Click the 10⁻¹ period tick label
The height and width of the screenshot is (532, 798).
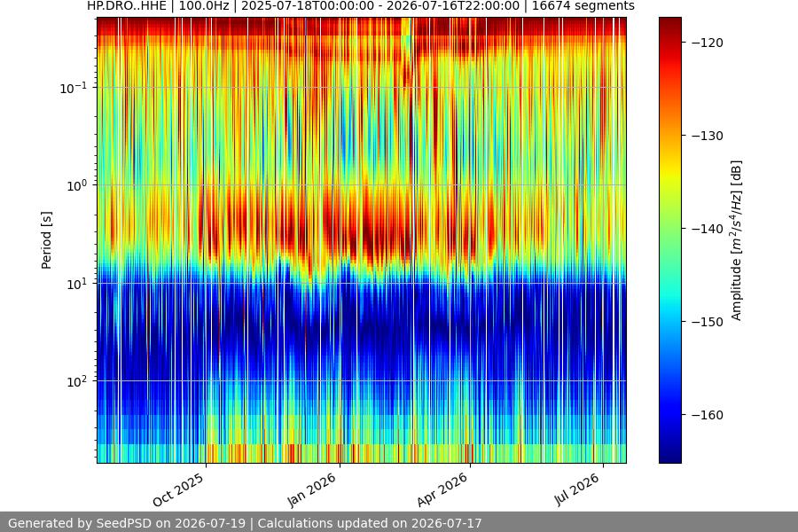73,88
